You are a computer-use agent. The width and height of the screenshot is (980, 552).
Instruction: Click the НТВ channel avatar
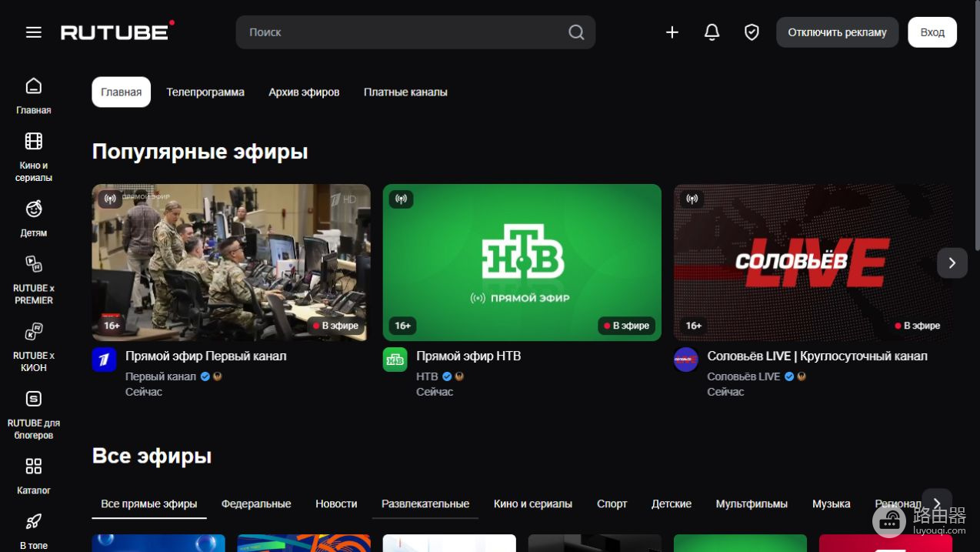[x=395, y=360]
